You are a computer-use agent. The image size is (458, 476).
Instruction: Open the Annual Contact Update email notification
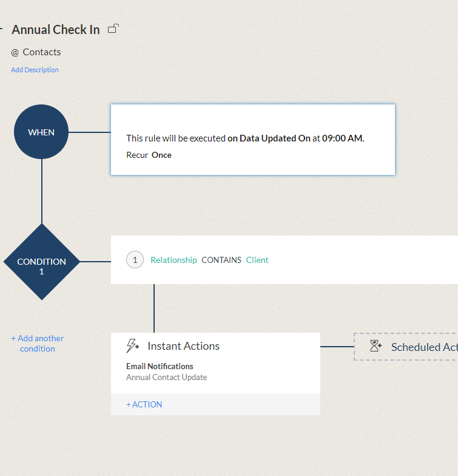pos(166,378)
